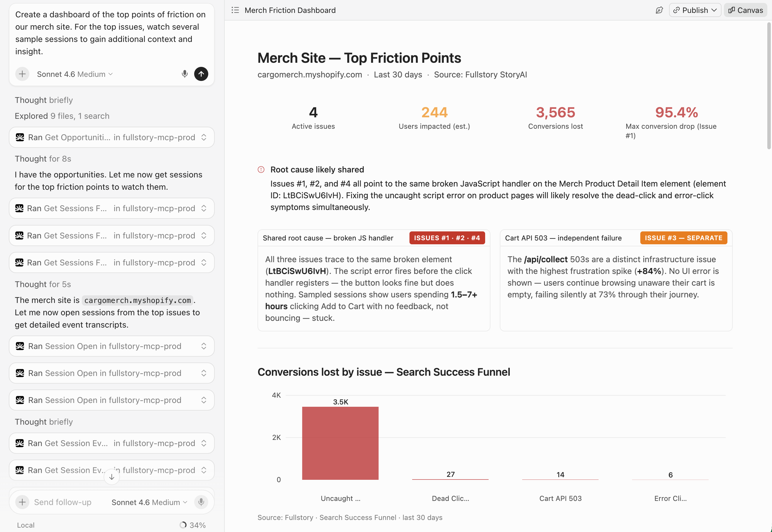The image size is (772, 532).
Task: Click the Merch Friction Dashboard title in header
Action: (290, 10)
